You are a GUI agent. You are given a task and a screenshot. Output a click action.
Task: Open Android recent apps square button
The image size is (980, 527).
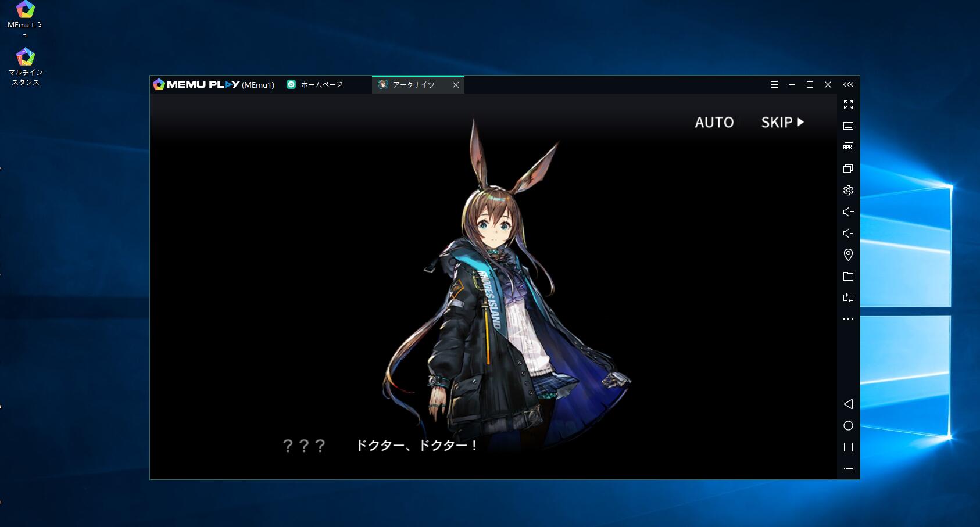848,447
